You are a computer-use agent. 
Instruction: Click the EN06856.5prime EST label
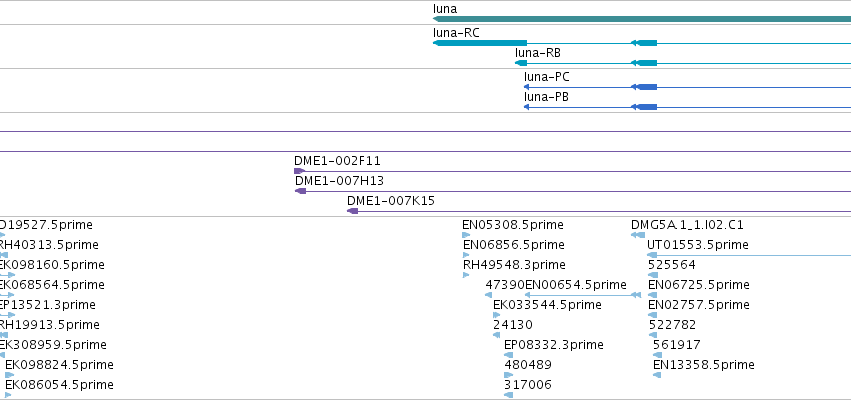pyautogui.click(x=513, y=245)
